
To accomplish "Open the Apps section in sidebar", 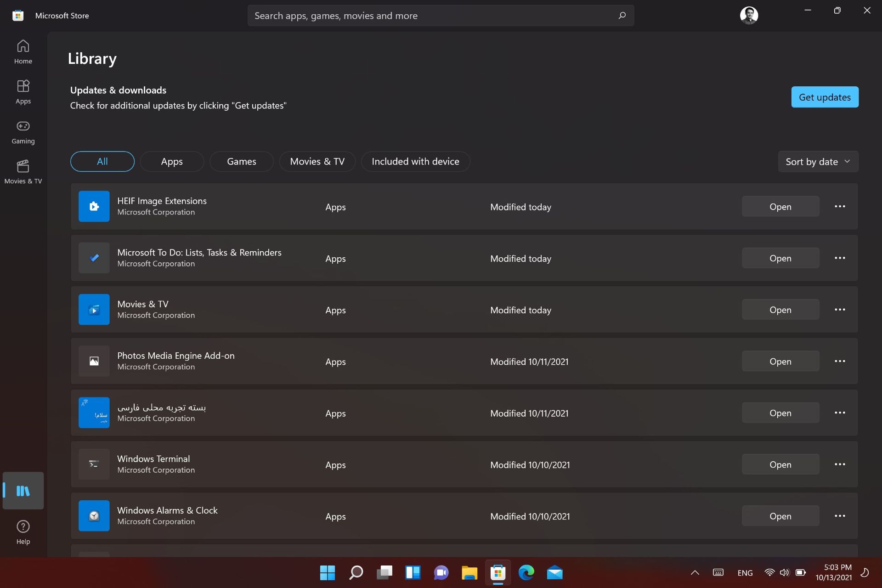I will pyautogui.click(x=23, y=91).
